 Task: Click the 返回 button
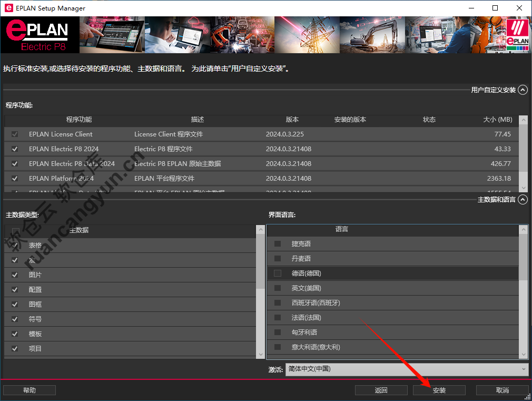381,390
